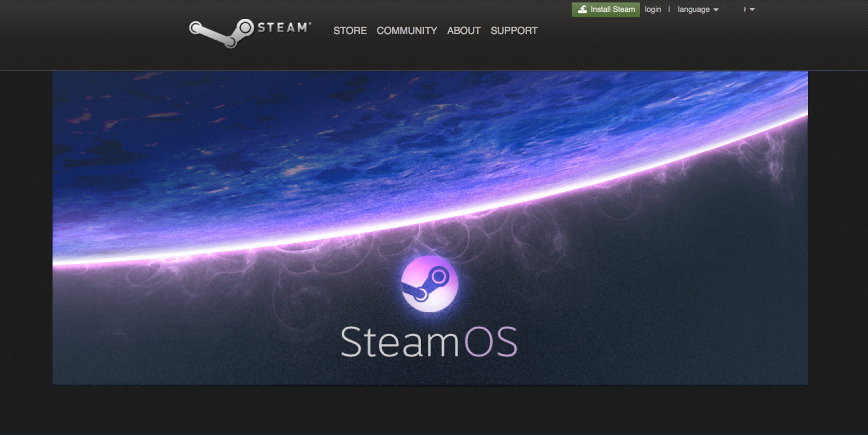Viewport: 868px width, 435px height.
Task: Click the SteamOS title text
Action: tap(429, 342)
